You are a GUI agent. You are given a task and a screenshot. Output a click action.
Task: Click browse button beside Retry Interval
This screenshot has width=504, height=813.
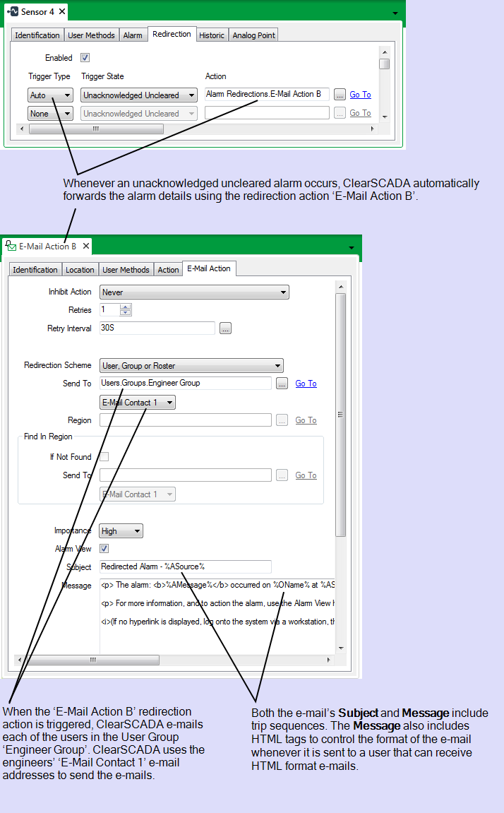click(x=225, y=328)
